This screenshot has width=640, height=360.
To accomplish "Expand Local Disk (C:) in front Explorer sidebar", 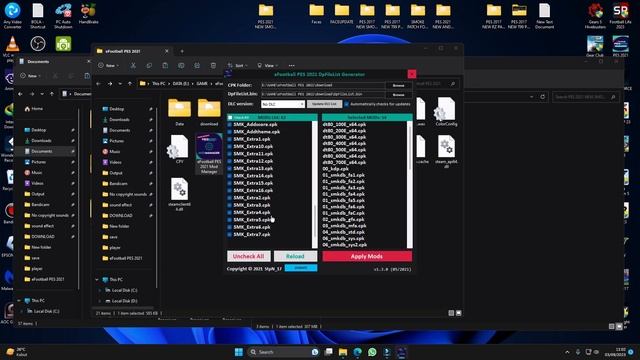I will coord(99,290).
